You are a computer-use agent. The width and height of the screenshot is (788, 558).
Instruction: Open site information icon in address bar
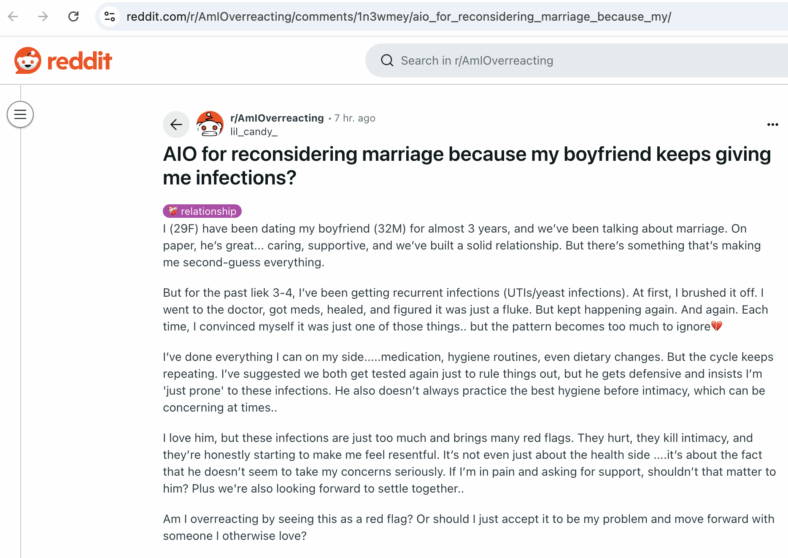110,17
